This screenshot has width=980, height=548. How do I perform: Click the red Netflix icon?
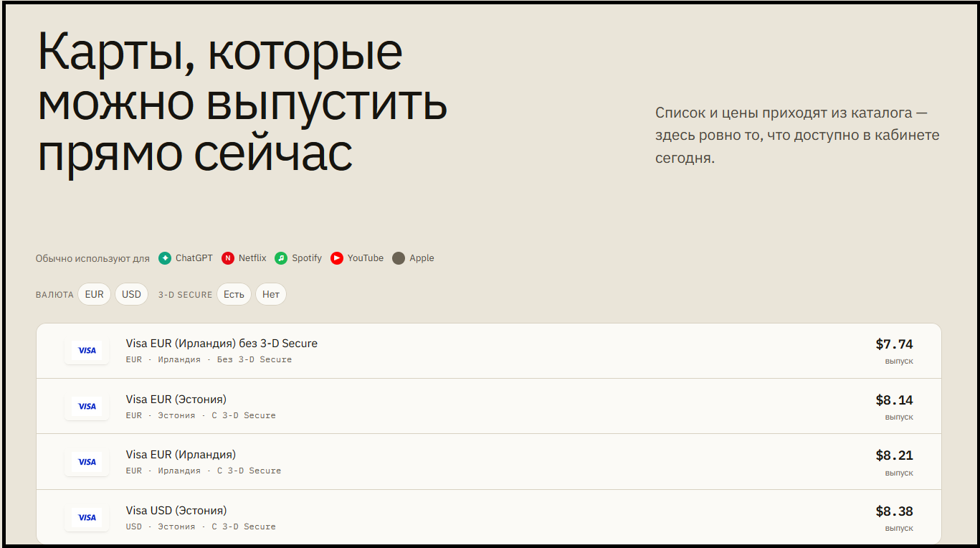[x=228, y=258]
